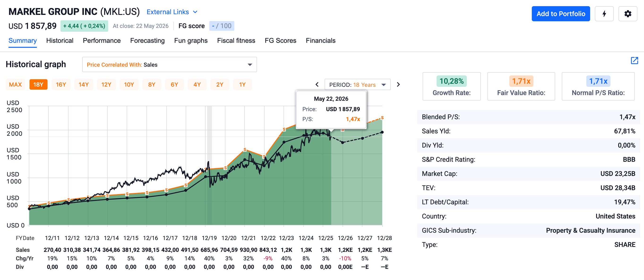644x280 pixels.
Task: Open the settings gear icon
Action: pyautogui.click(x=628, y=14)
